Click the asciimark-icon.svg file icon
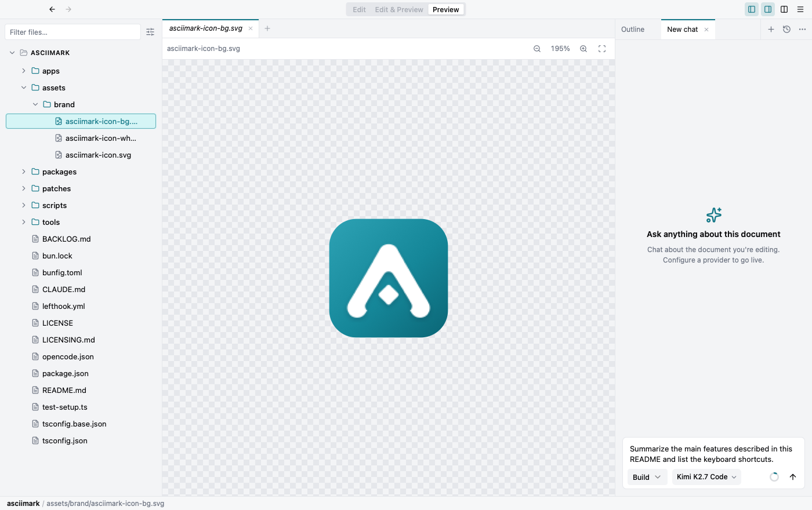The height and width of the screenshot is (510, 812). point(59,155)
